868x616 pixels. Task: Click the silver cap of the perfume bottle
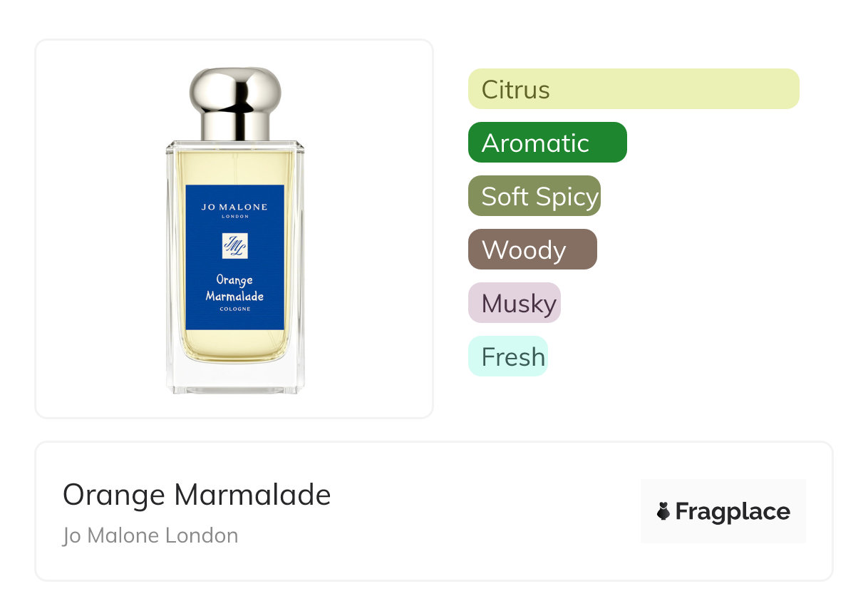pyautogui.click(x=235, y=104)
